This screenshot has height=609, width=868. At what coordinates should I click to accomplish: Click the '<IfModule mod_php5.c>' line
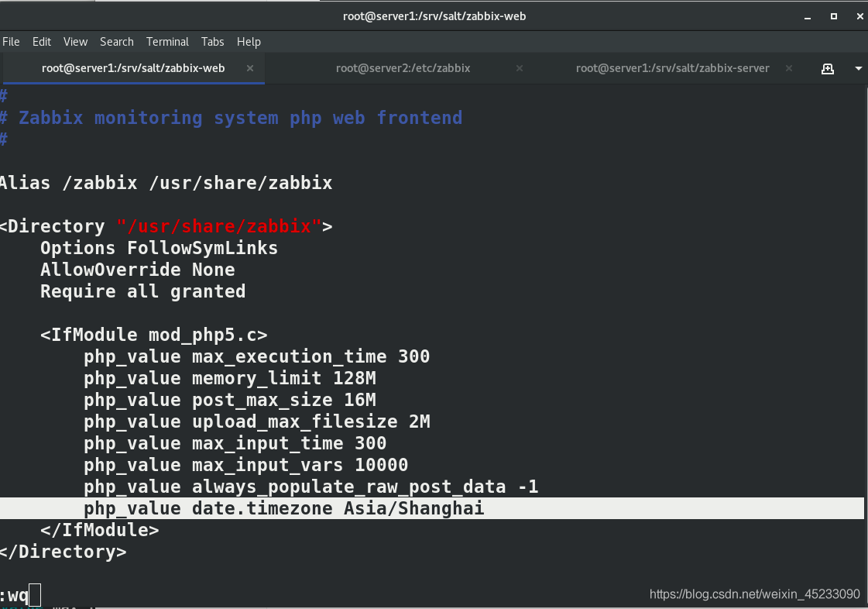click(154, 335)
